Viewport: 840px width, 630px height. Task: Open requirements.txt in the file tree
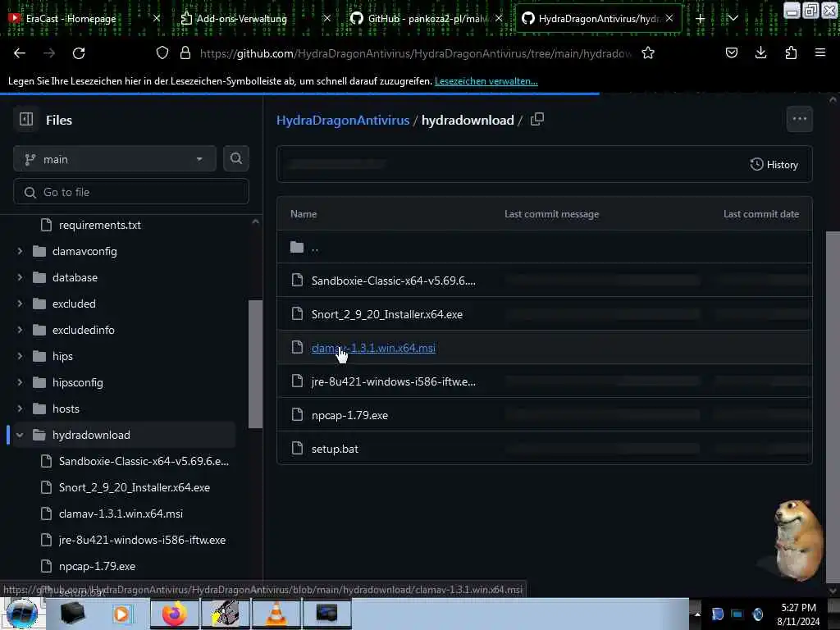pyautogui.click(x=99, y=225)
